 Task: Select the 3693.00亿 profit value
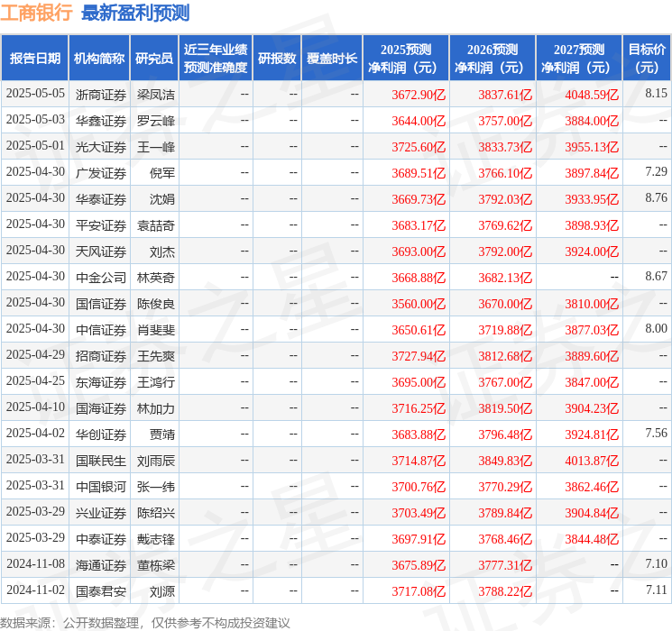(419, 251)
